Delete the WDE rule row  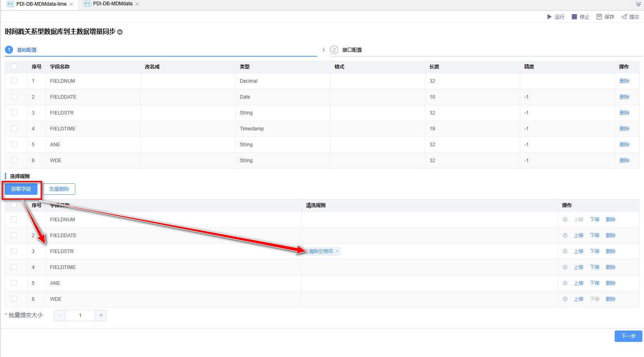pyautogui.click(x=611, y=299)
